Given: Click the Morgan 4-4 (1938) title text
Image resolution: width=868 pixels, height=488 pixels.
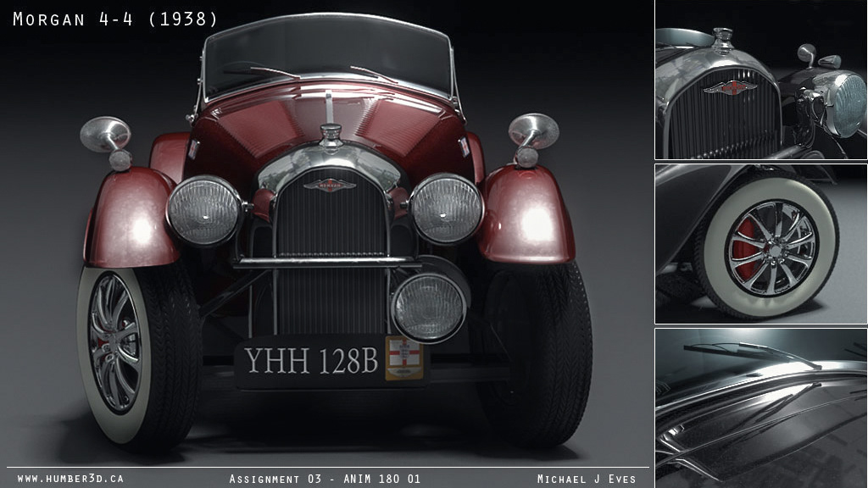Looking at the screenshot, I should coord(115,19).
